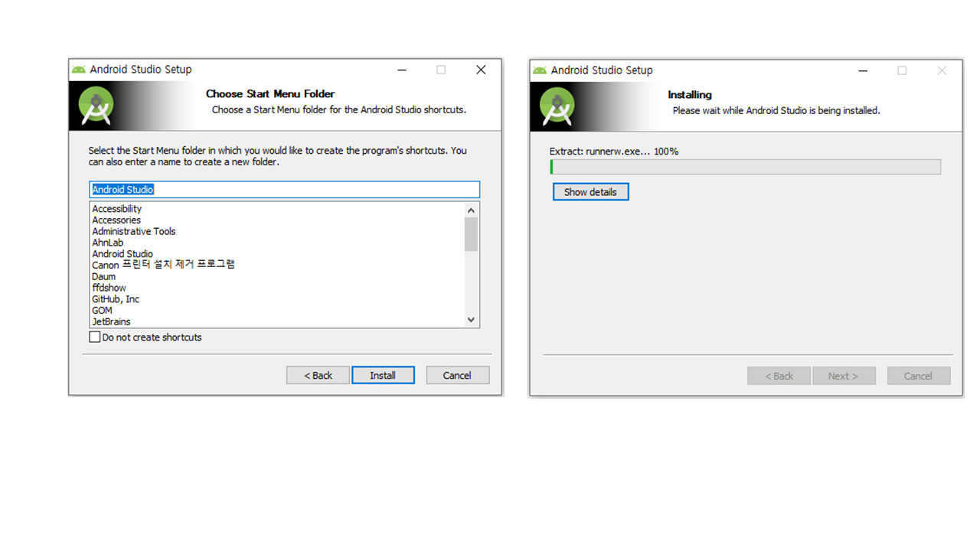This screenshot has height=551, width=980.
Task: Click the Android Studio logo in Installing window header
Action: 557,106
